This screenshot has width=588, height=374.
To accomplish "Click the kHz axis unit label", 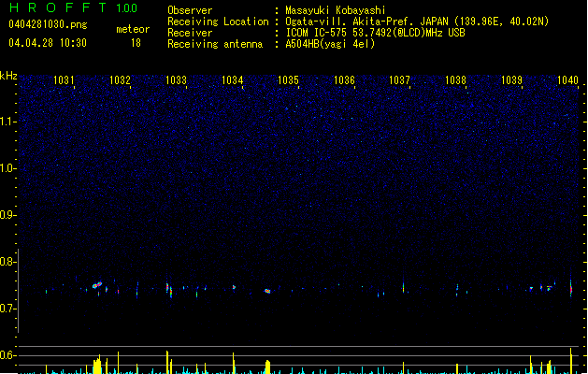I will (x=8, y=76).
